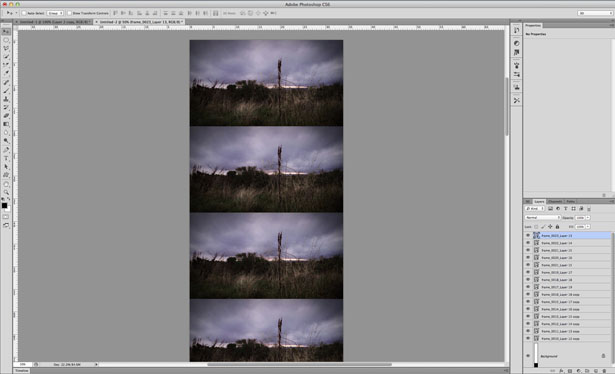Hide the Frame_0022 Layer 14 layer
The width and height of the screenshot is (615, 374).
[x=528, y=243]
